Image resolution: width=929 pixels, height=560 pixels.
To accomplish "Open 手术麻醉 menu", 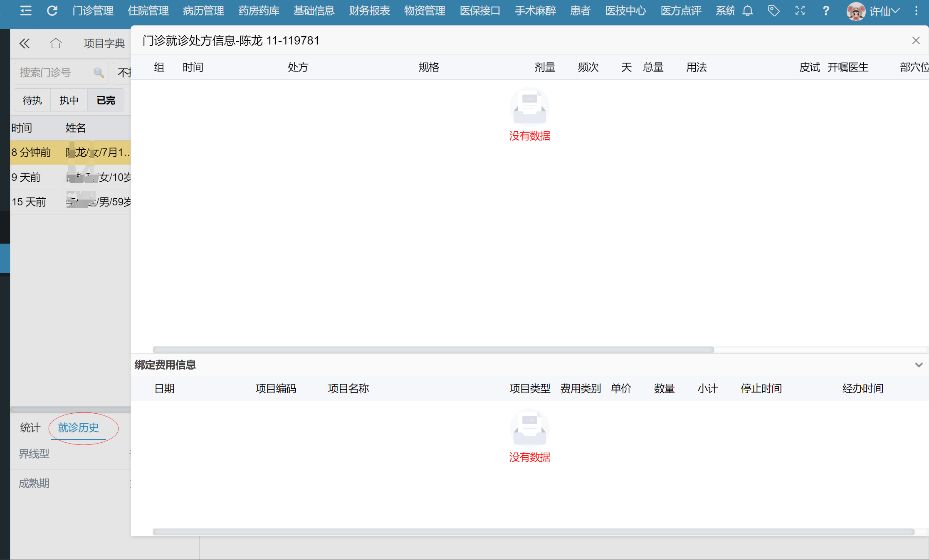I will (x=535, y=11).
